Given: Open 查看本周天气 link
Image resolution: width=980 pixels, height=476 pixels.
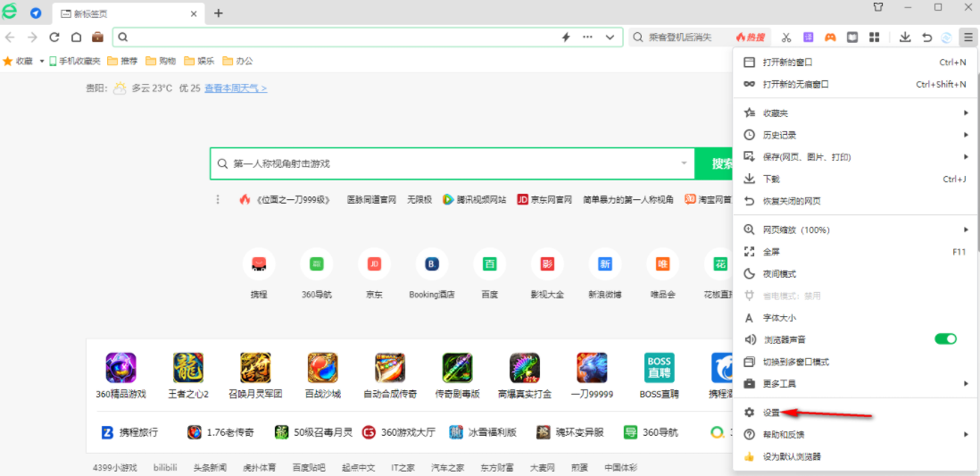Looking at the screenshot, I should pyautogui.click(x=236, y=88).
